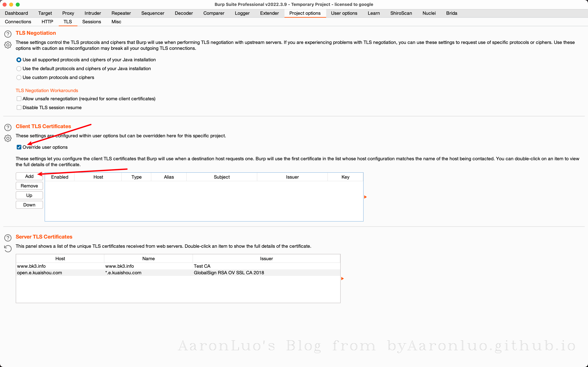Viewport: 588px width, 367px height.
Task: Click the Remove certificate button
Action: (29, 186)
